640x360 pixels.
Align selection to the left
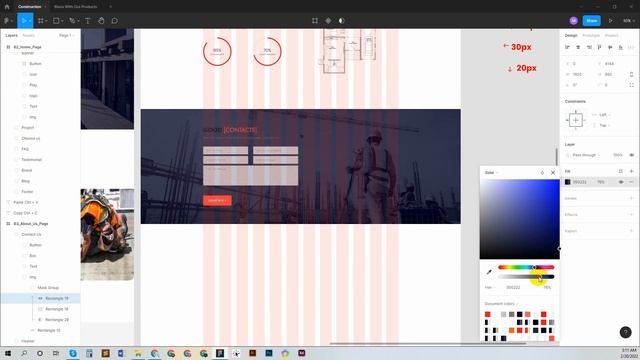click(x=567, y=47)
